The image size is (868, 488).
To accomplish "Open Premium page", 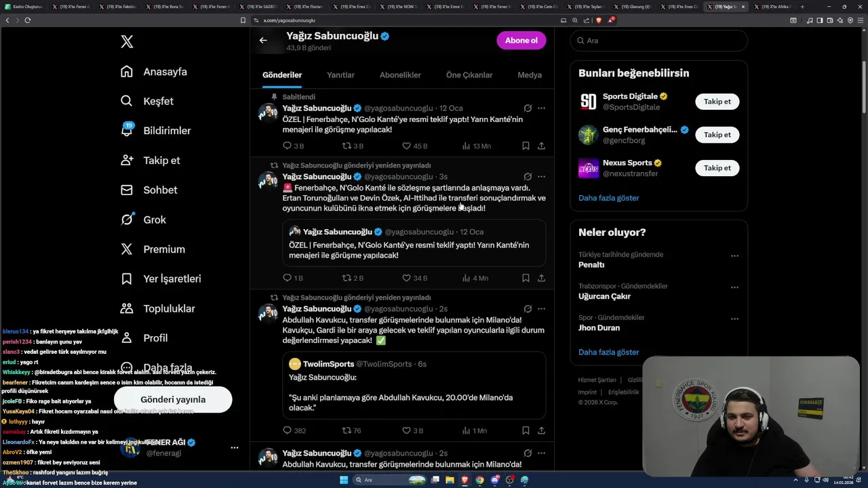I will pyautogui.click(x=153, y=249).
